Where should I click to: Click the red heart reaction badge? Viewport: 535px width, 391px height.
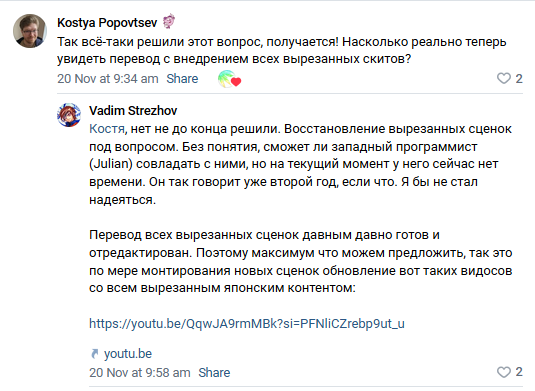(x=236, y=82)
